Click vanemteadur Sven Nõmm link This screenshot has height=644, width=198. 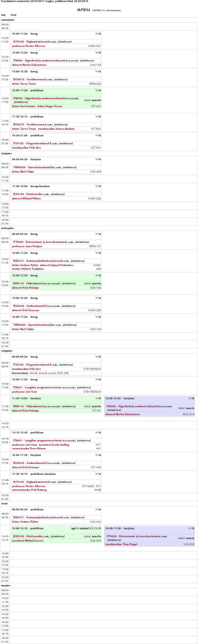tap(29, 448)
